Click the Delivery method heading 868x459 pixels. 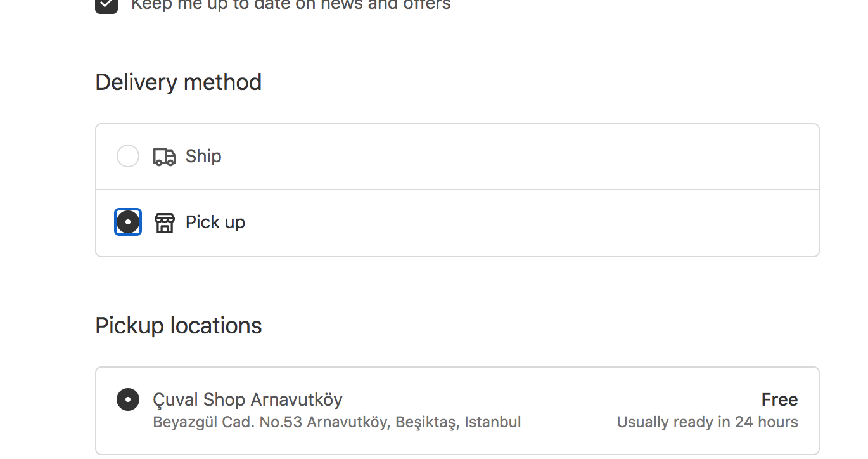[179, 82]
